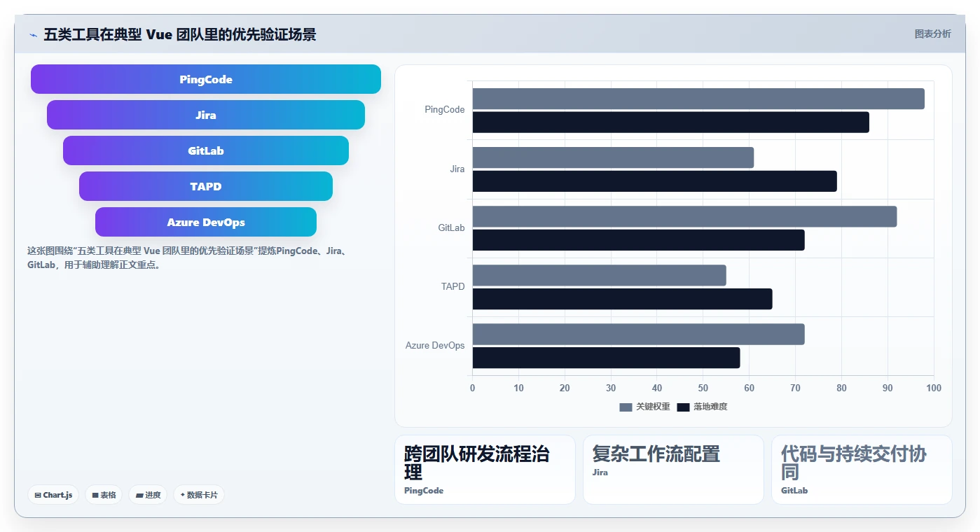Toggle the 关键权重 legend swatch
The image size is (980, 532).
(x=626, y=407)
